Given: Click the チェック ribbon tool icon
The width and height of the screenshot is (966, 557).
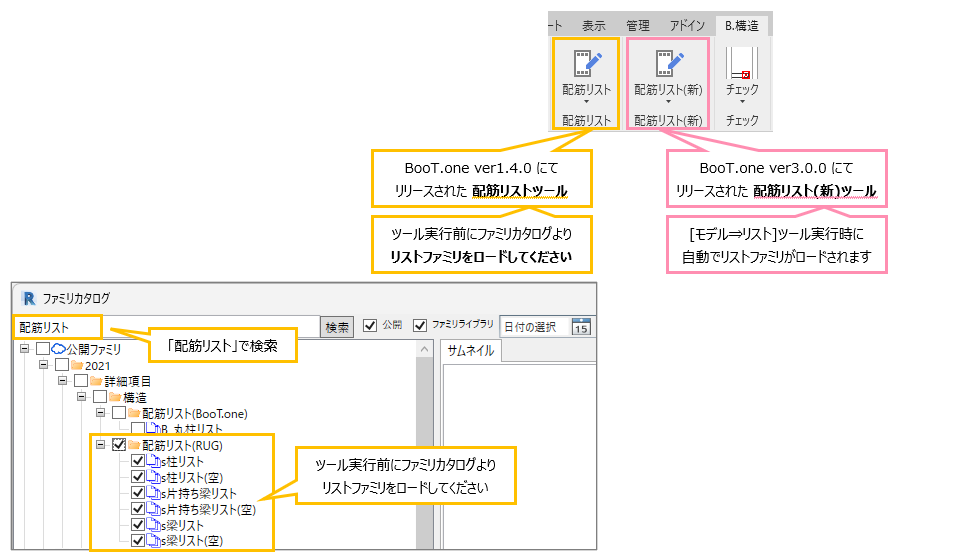Looking at the screenshot, I should click(x=742, y=63).
